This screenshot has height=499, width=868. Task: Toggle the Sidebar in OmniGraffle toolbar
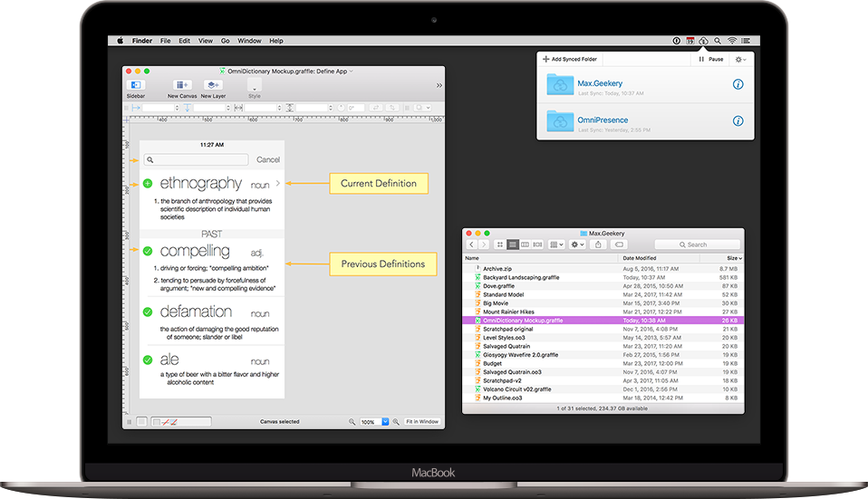136,84
